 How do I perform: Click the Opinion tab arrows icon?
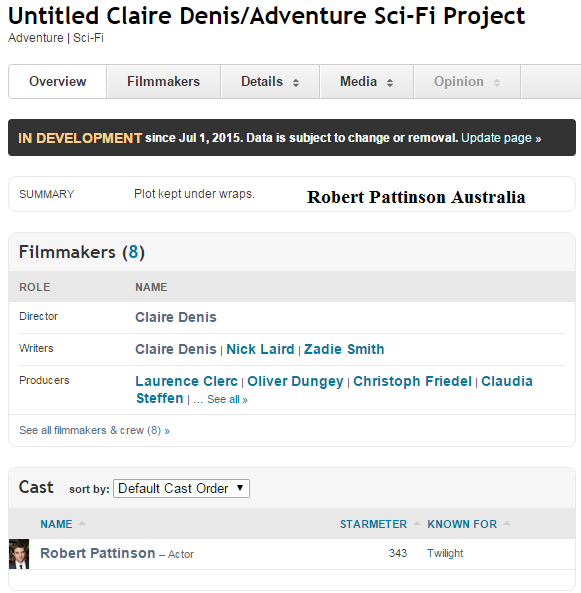(x=497, y=83)
